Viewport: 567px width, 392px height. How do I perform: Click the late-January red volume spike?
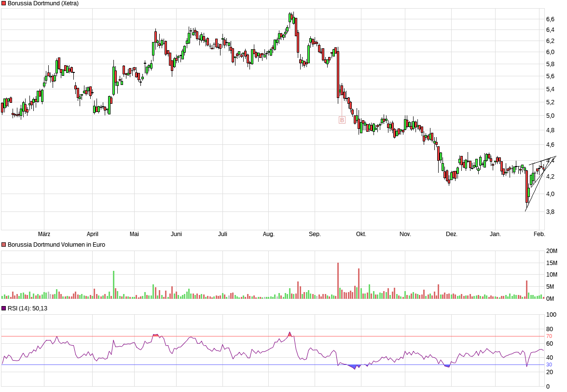point(527,290)
